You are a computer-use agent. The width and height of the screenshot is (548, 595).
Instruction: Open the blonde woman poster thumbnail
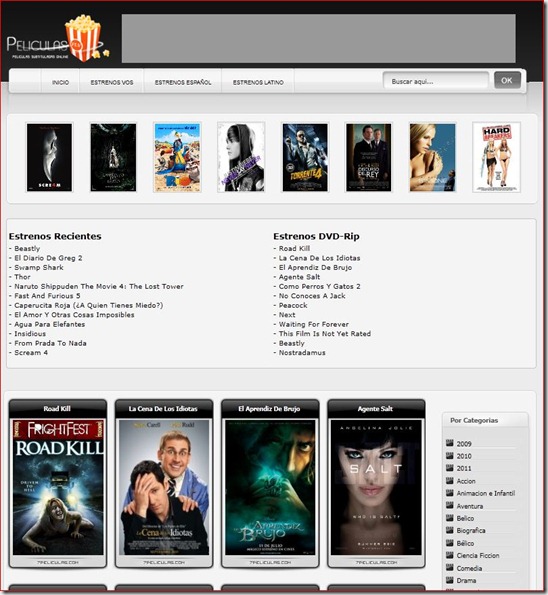click(x=432, y=157)
